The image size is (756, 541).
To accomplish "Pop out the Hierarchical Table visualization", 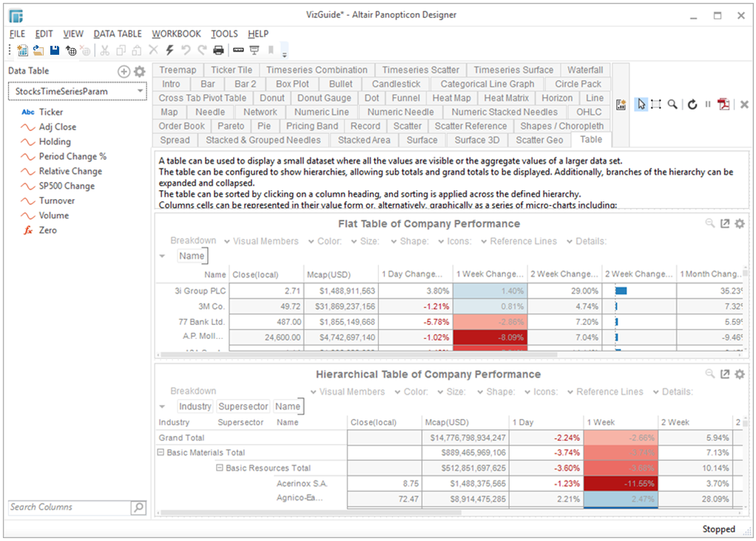I will 725,374.
